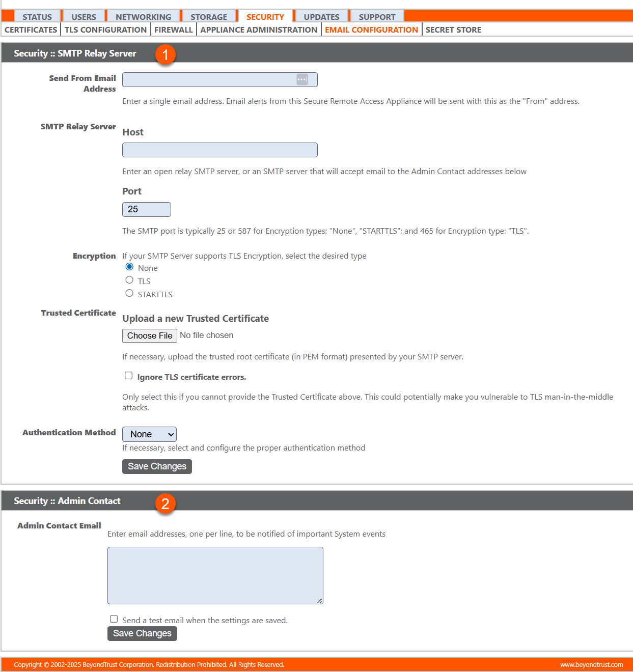Click the 'Authentication Method' label
Image resolution: width=633 pixels, height=672 pixels.
coord(69,432)
